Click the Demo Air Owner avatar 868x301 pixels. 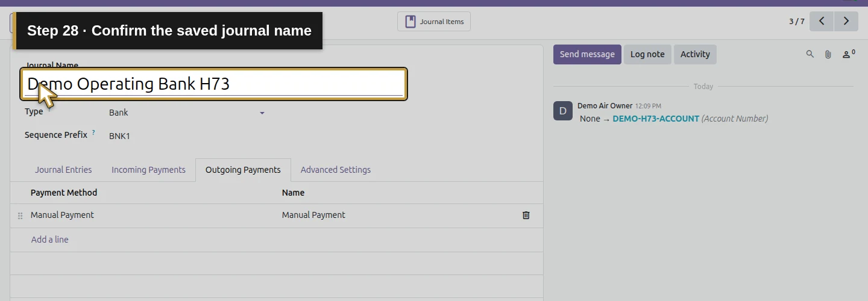pos(563,111)
